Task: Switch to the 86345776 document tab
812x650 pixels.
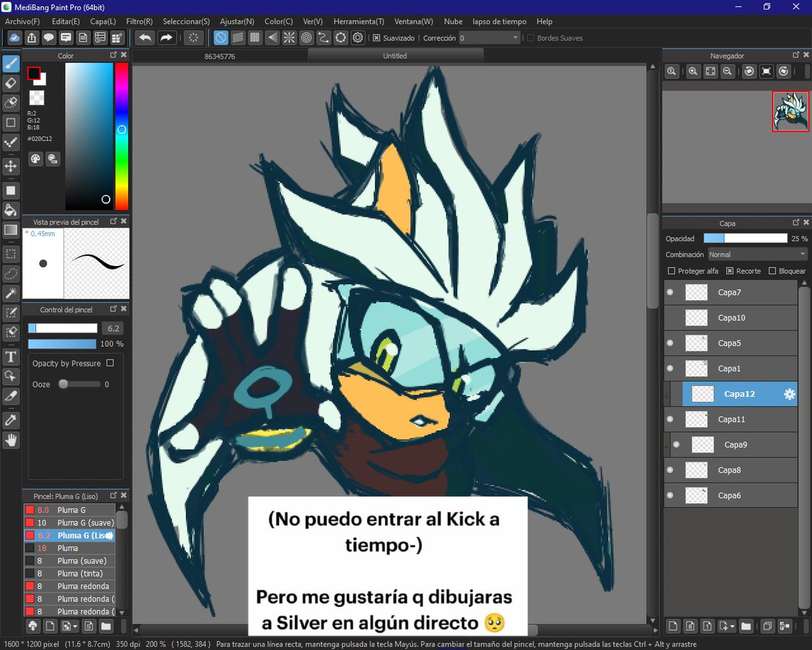Action: (x=220, y=56)
